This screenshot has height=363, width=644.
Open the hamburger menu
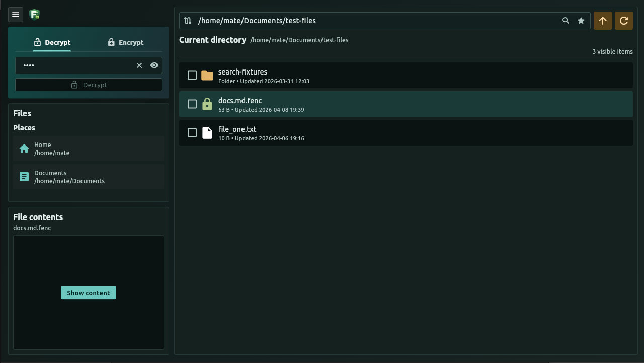tap(16, 15)
